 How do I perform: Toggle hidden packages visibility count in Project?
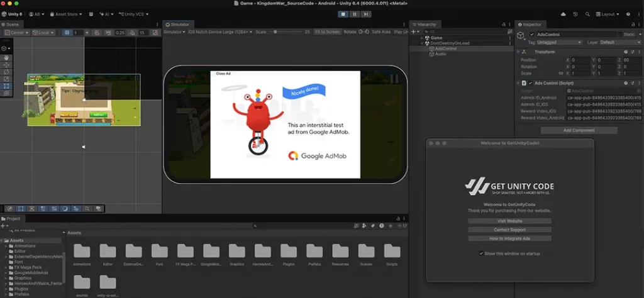402,226
